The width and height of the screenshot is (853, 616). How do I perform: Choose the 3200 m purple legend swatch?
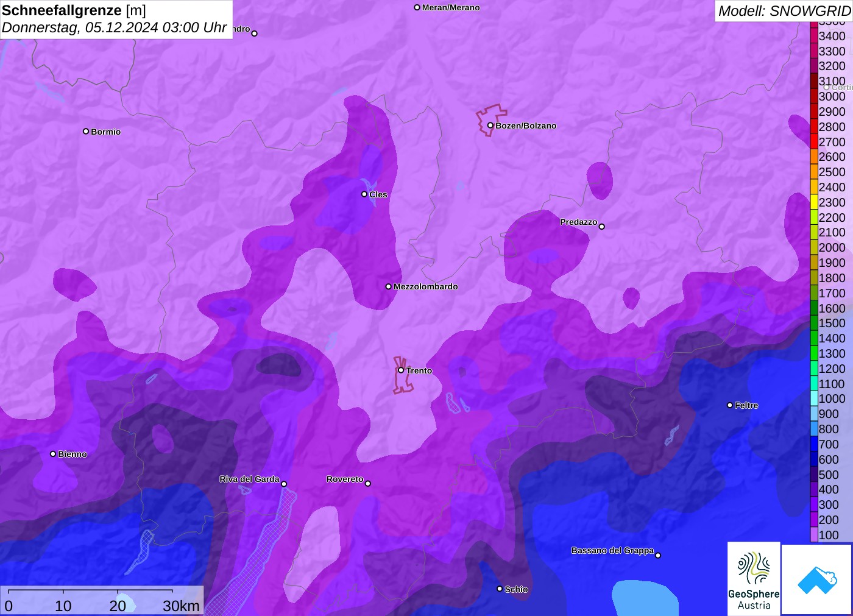(814, 66)
